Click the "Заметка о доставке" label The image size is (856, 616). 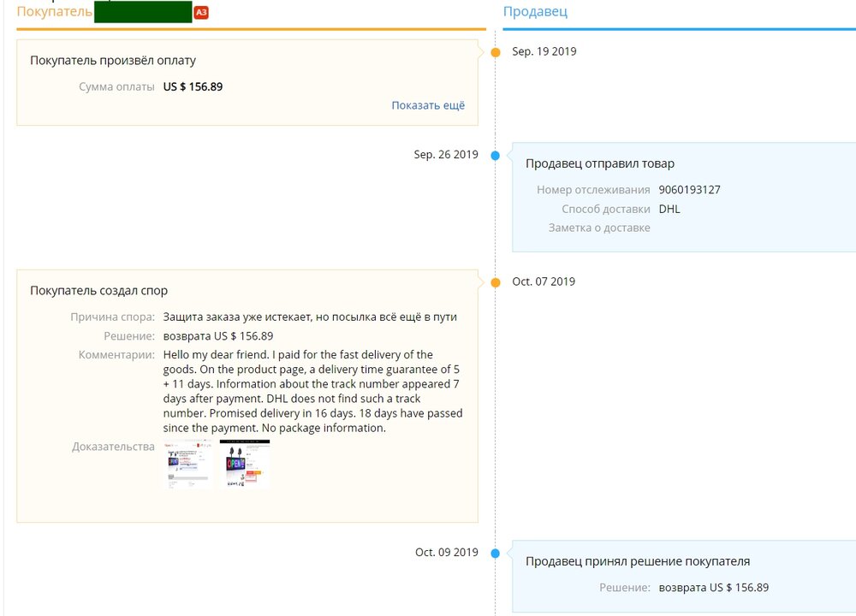(x=599, y=228)
